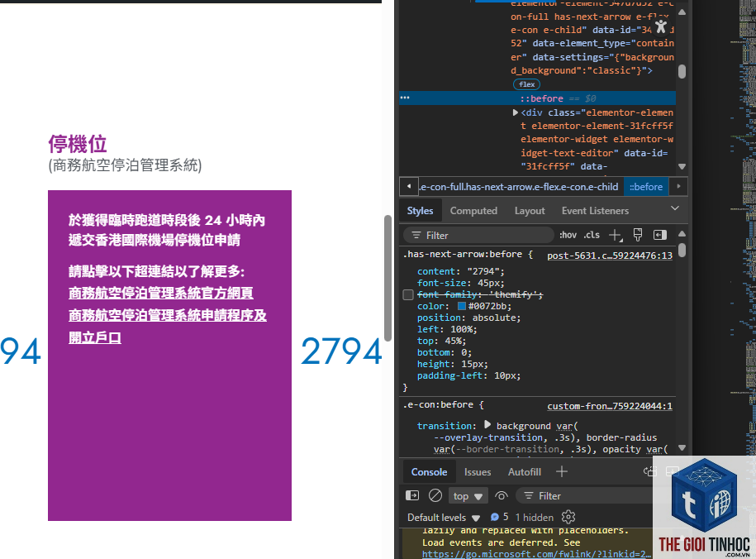
Task: Open 商務航空停泊管理系統官方網頁 link
Action: click(x=160, y=293)
